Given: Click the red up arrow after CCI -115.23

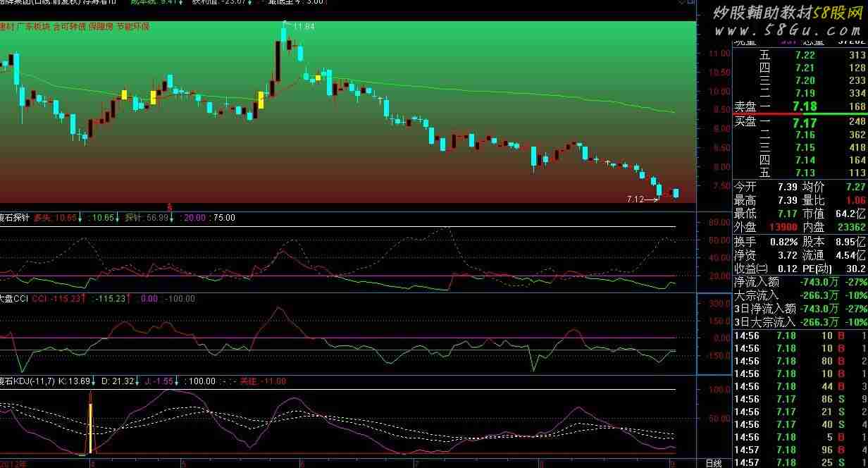Looking at the screenshot, I should (x=85, y=299).
